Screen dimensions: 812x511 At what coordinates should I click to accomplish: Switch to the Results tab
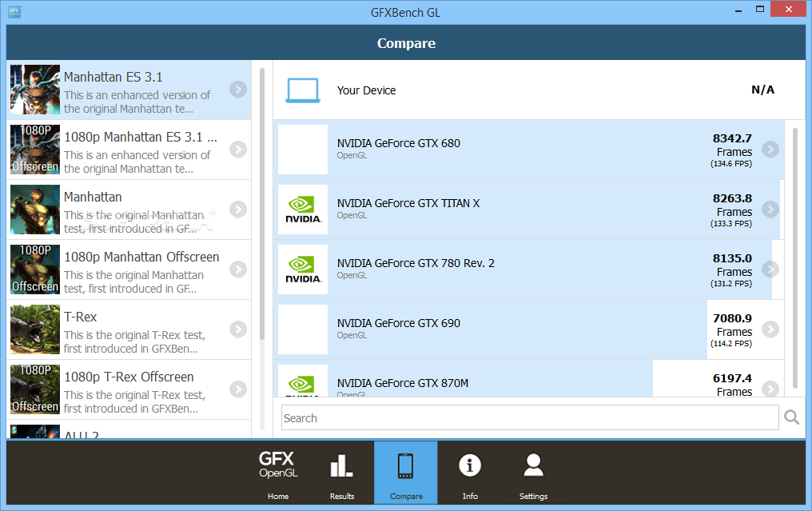click(x=342, y=473)
